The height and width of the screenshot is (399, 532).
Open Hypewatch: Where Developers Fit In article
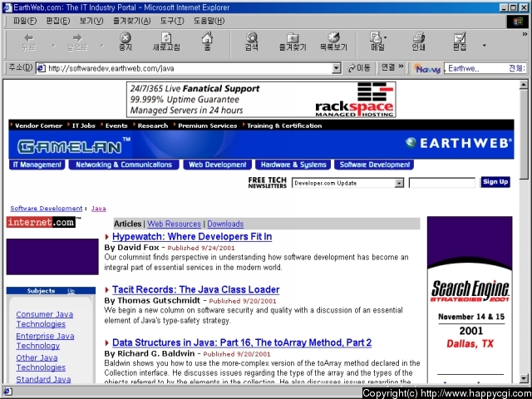[x=192, y=236]
